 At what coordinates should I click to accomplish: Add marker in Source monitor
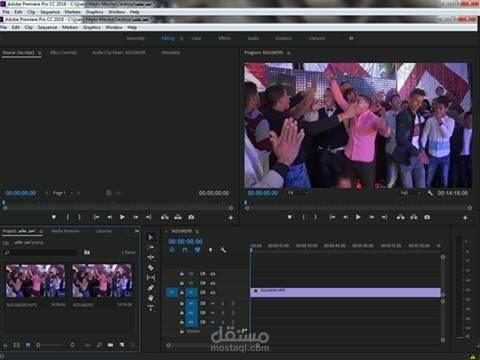(x=54, y=217)
